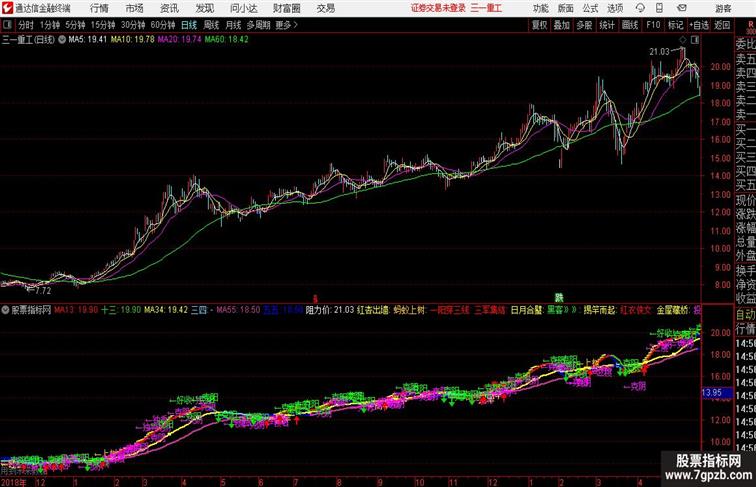Open the 资讯 menu
Image resolution: width=756 pixels, height=487 pixels.
point(169,8)
